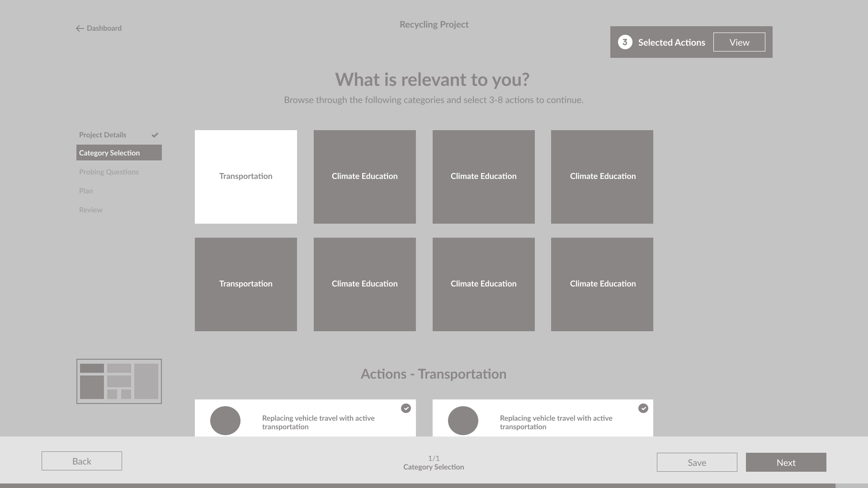Screen dimensions: 868x488
Task: Click the round icon on the first action card
Action: [x=225, y=421]
